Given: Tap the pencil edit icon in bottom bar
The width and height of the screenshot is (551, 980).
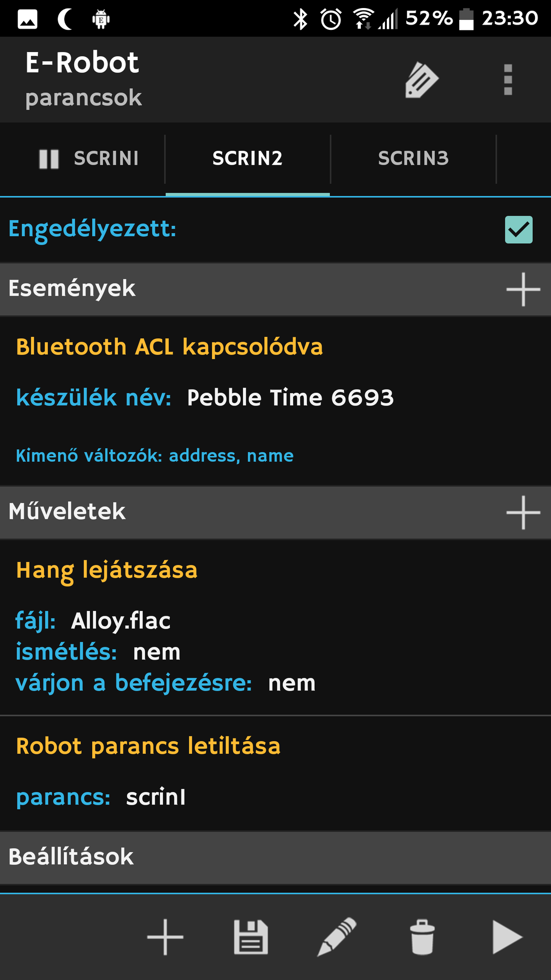Looking at the screenshot, I should (337, 937).
